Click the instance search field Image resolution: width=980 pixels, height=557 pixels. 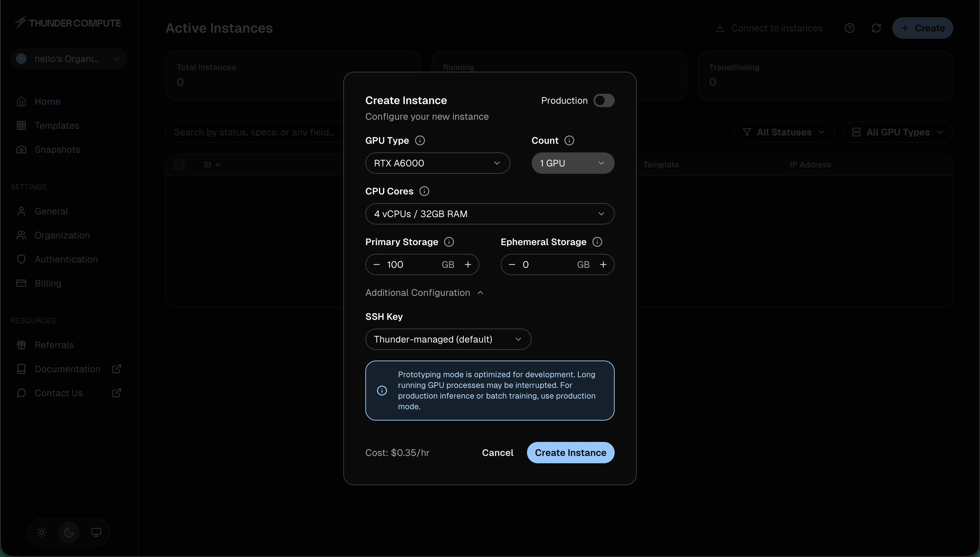click(x=255, y=132)
